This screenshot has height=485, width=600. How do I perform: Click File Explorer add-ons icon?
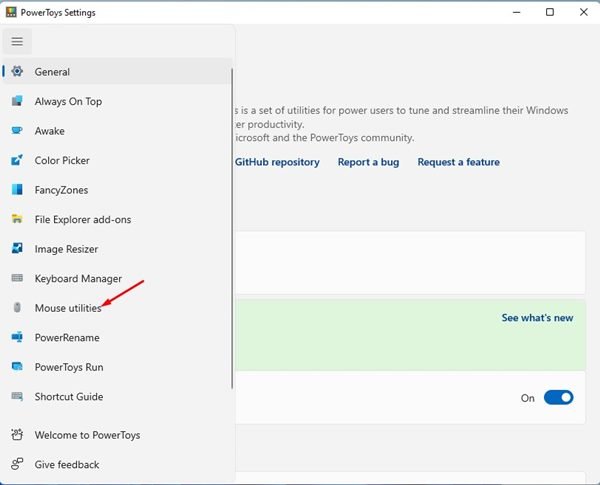click(x=17, y=219)
